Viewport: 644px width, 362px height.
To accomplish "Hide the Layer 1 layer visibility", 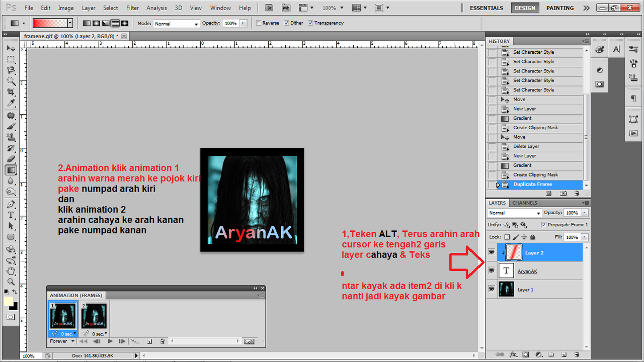I will tap(491, 289).
